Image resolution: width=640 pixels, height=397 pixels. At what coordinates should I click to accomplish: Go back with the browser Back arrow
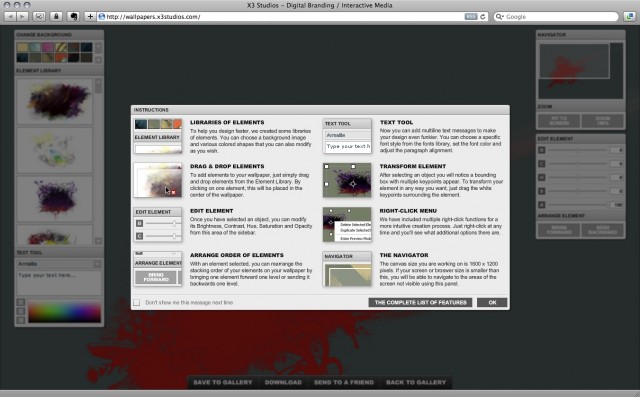(x=10, y=17)
